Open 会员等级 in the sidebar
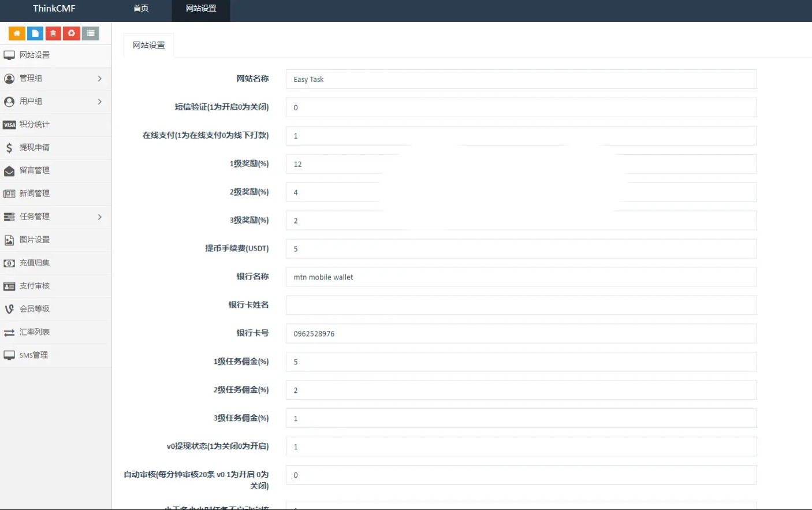Viewport: 812px width, 510px height. coord(55,310)
